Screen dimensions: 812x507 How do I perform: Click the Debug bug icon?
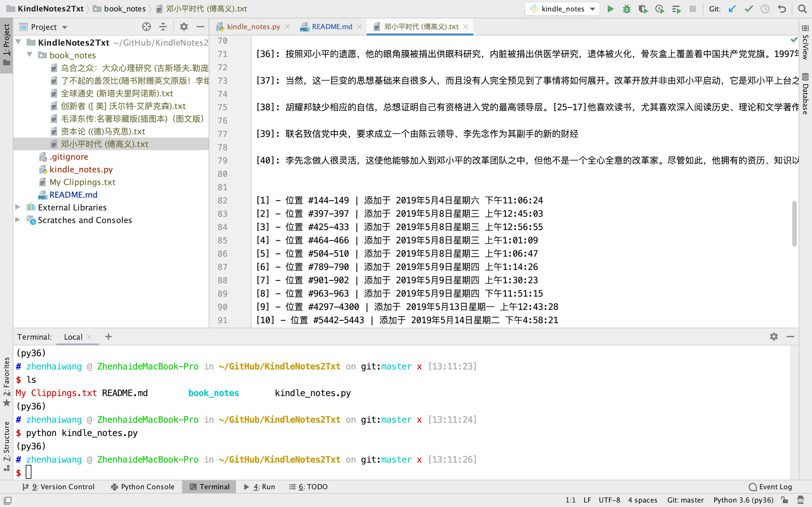(626, 9)
